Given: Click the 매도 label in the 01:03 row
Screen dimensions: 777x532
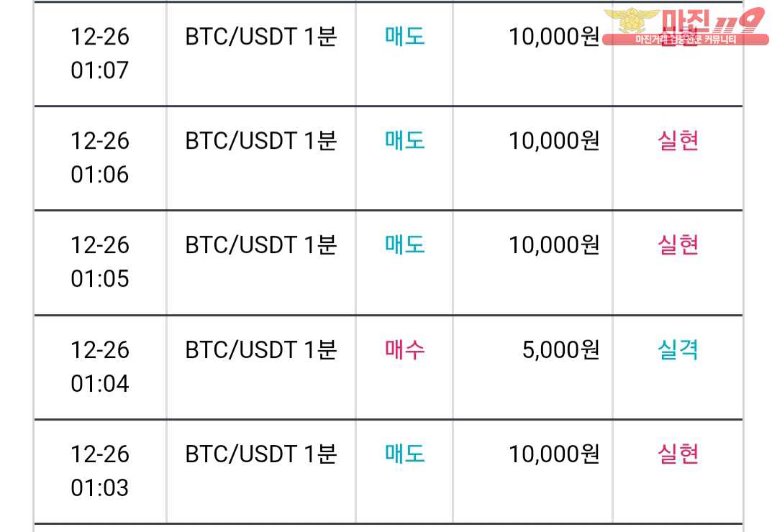Looking at the screenshot, I should [405, 453].
